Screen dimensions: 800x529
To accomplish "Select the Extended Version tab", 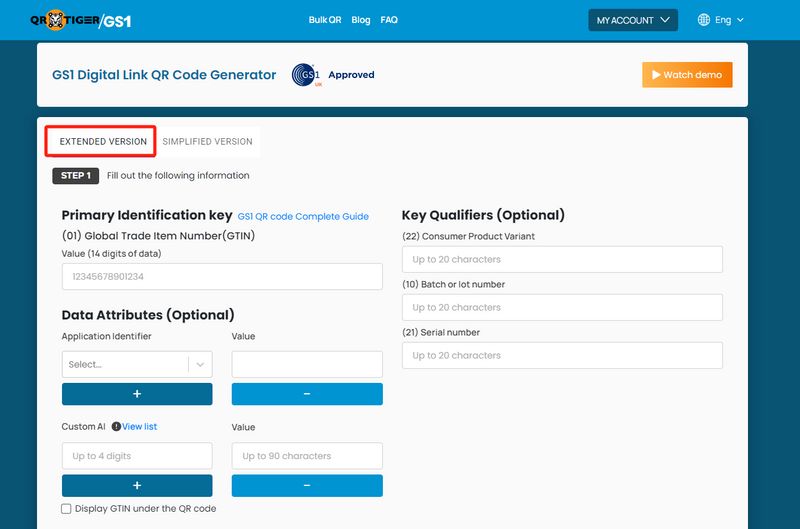I will pyautogui.click(x=103, y=142).
